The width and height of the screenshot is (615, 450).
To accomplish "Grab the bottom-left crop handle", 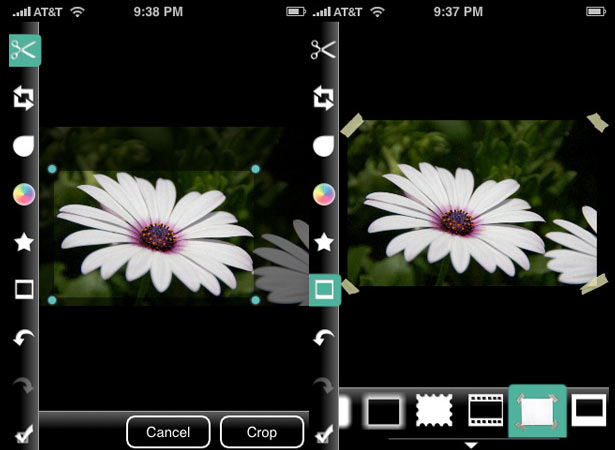I will [x=52, y=300].
